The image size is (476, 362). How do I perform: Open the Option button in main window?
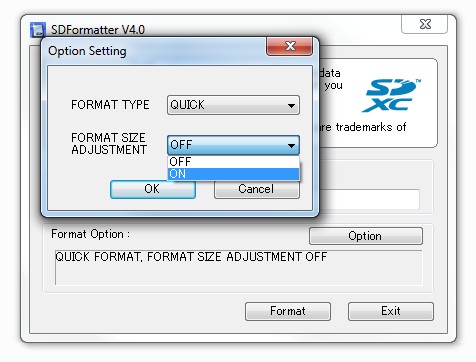pyautogui.click(x=366, y=236)
